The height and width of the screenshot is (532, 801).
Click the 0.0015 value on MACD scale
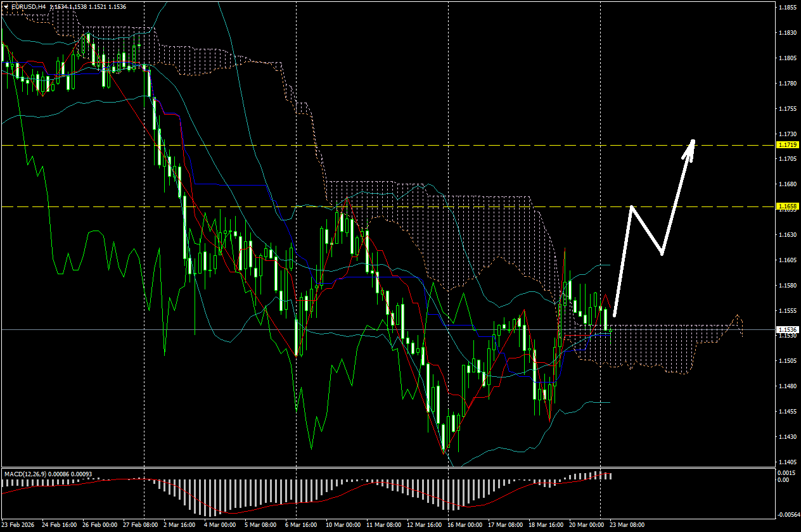788,474
